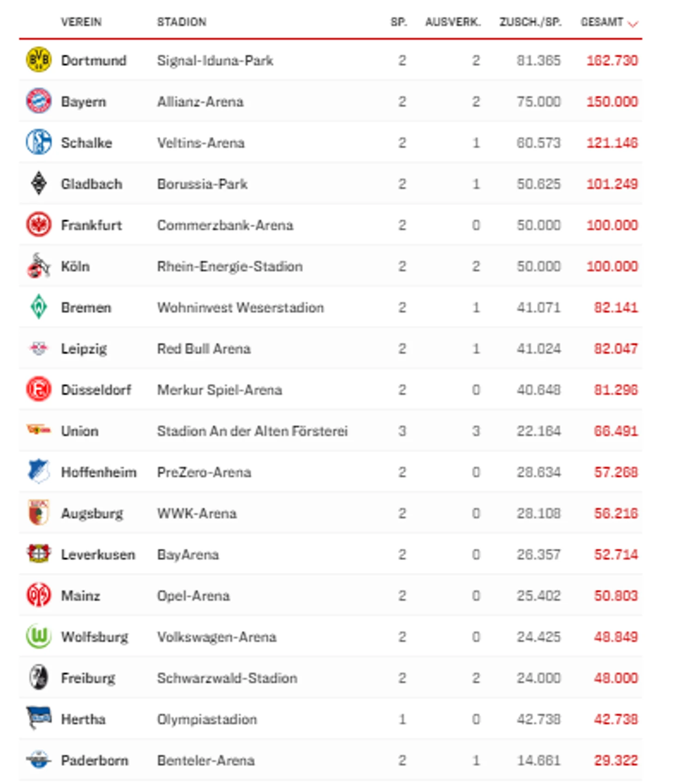This screenshot has width=673, height=784.
Task: Select the Mainz 05 red logo
Action: coord(38,595)
